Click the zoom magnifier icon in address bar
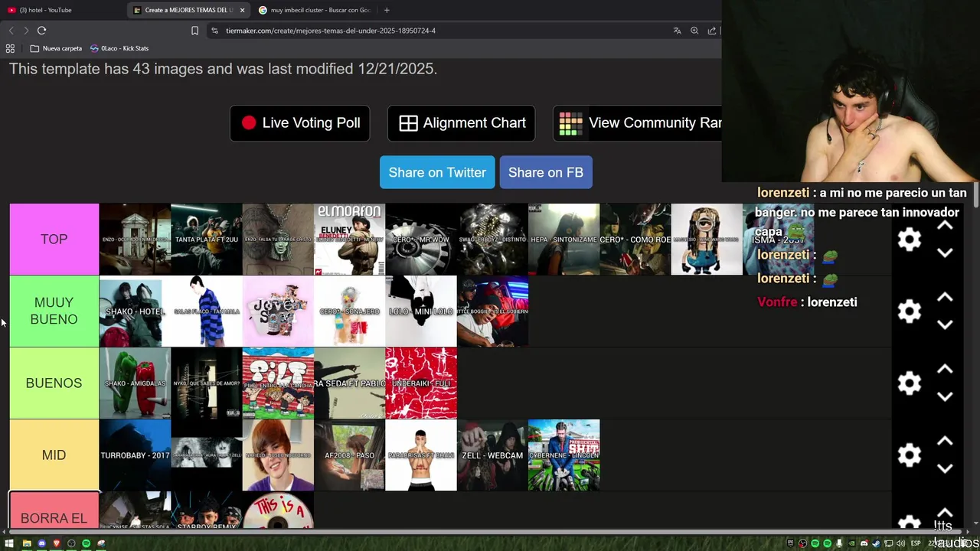Viewport: 980px width, 551px height. 694,31
